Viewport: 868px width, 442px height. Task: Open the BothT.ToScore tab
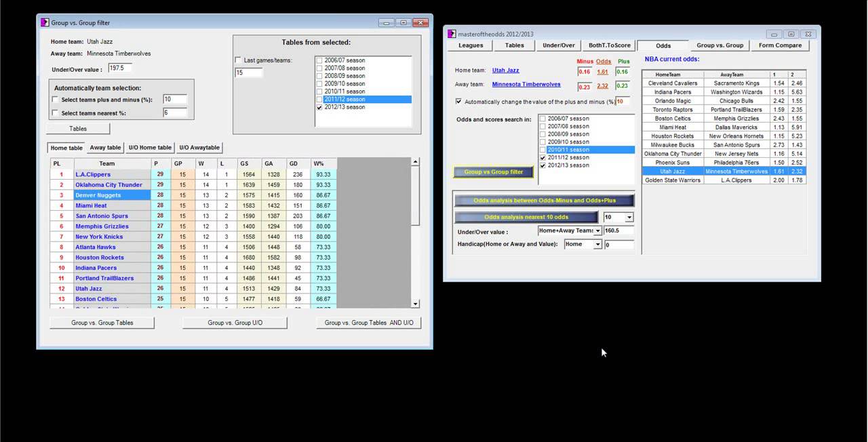(609, 45)
